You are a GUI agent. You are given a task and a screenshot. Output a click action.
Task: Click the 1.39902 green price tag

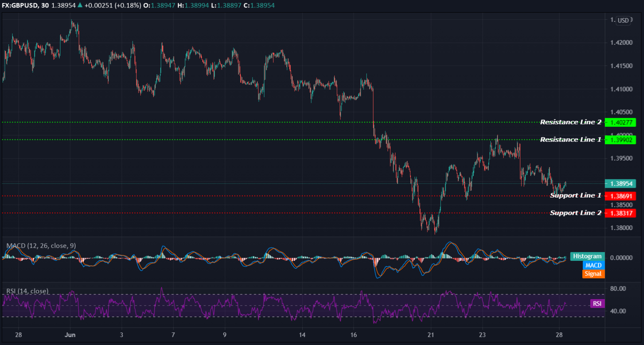pos(621,140)
